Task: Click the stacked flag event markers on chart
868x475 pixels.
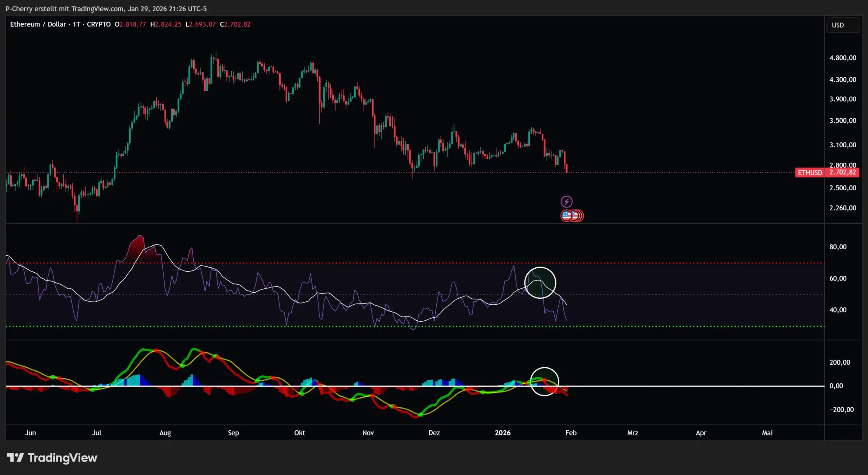Action: click(x=573, y=215)
